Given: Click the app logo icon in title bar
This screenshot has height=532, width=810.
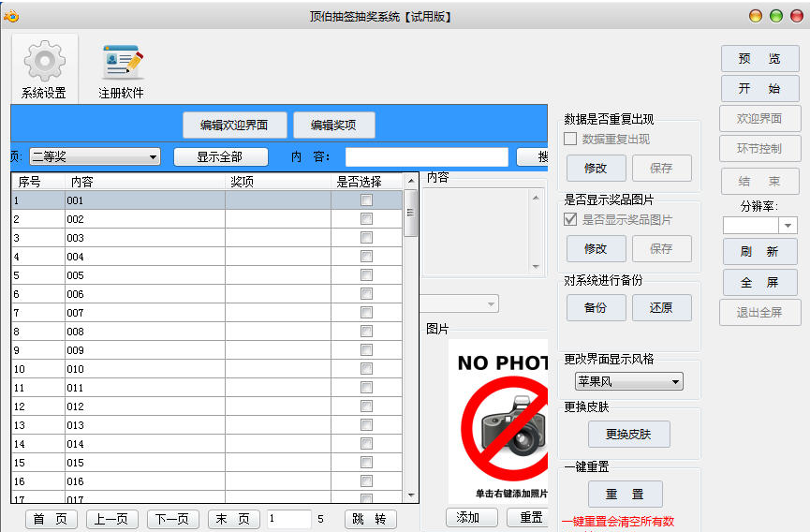Looking at the screenshot, I should tap(11, 17).
